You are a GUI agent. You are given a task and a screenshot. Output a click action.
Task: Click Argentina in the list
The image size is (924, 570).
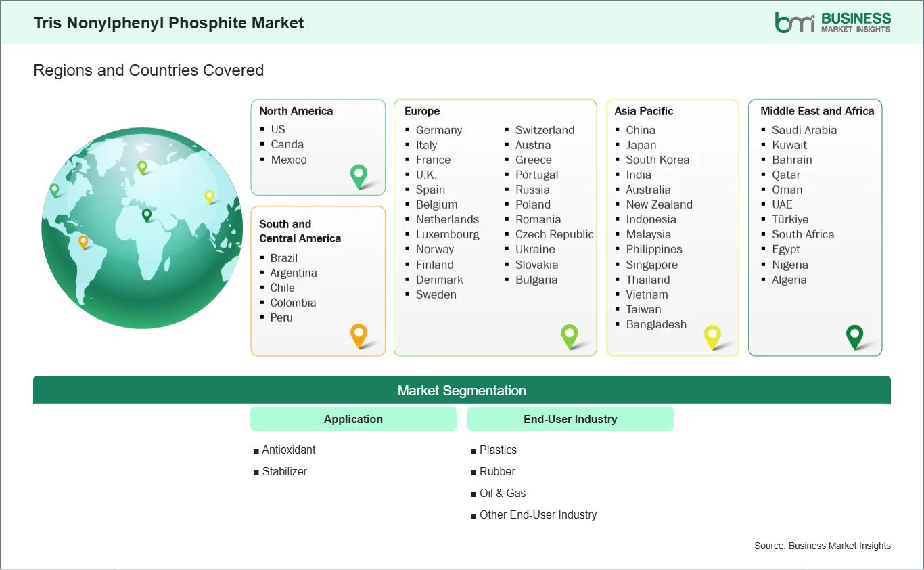[294, 273]
